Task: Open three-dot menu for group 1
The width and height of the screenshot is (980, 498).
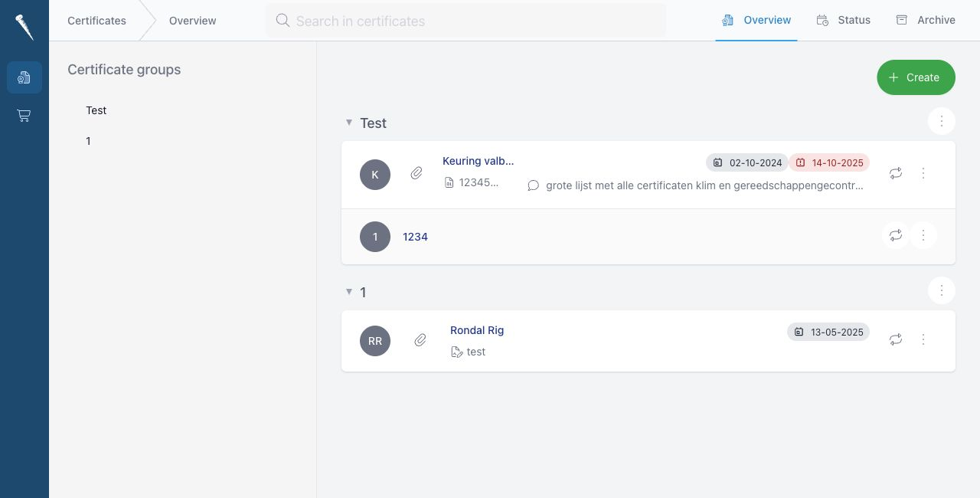Action: [x=942, y=290]
